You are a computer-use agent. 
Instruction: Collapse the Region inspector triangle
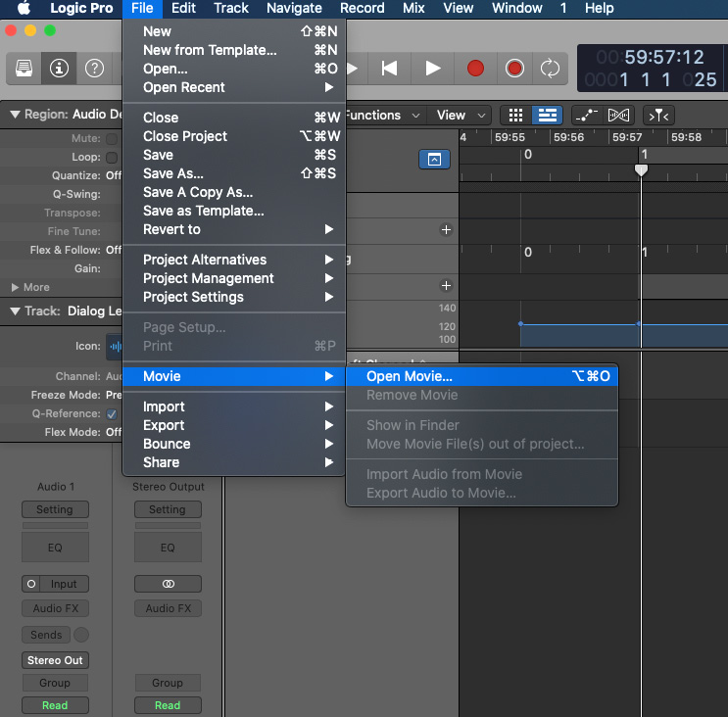click(x=15, y=115)
